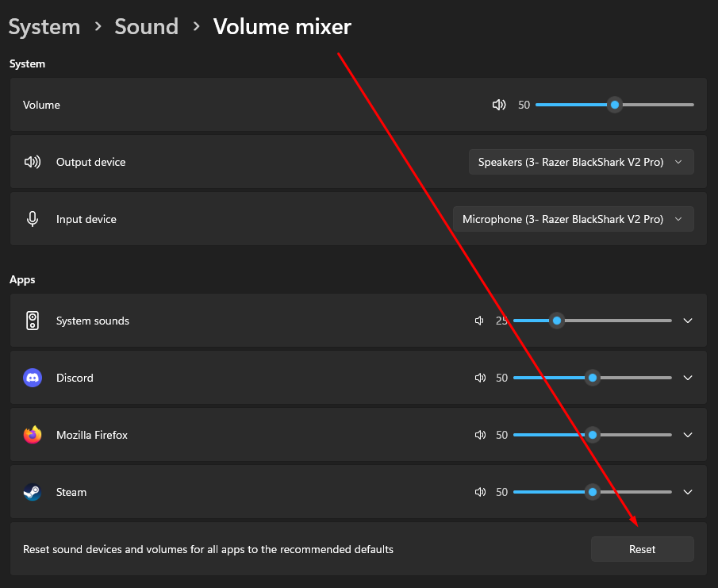Mute the system Volume speaker icon
Image resolution: width=718 pixels, height=588 pixels.
(499, 105)
